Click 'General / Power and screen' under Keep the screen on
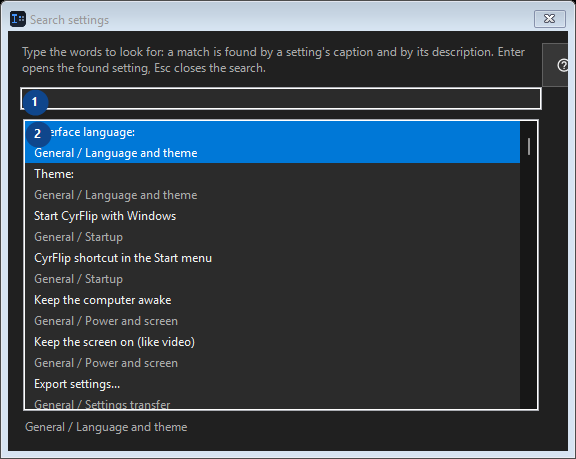 [x=106, y=363]
